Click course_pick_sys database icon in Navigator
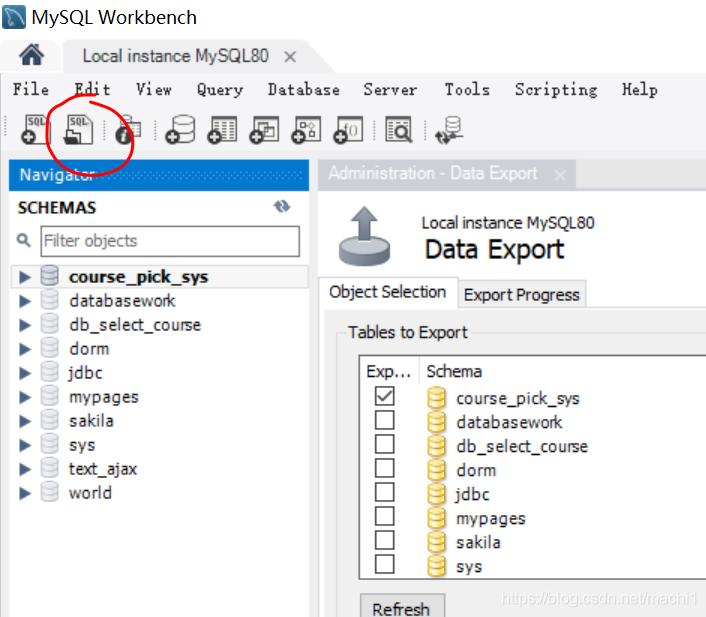706x617 pixels. click(50, 276)
